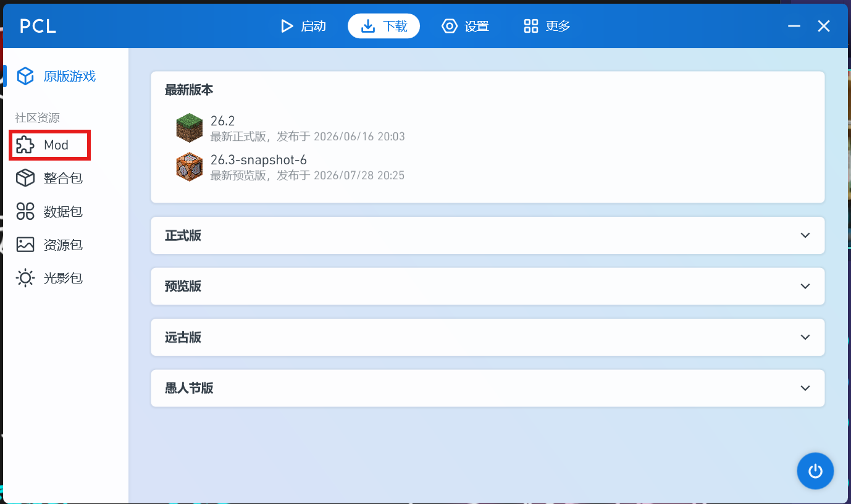Select 原版游戏 in the sidebar
The image size is (851, 504).
click(70, 77)
